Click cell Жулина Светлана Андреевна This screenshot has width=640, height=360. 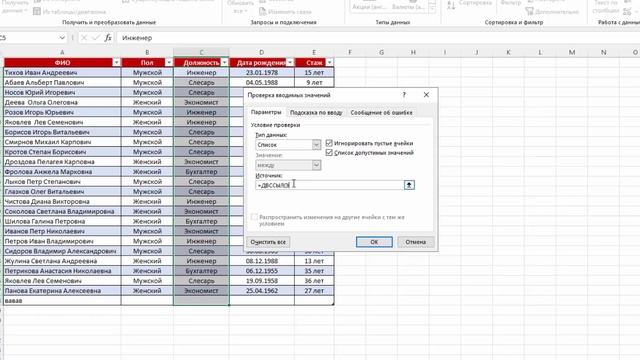tap(62, 261)
